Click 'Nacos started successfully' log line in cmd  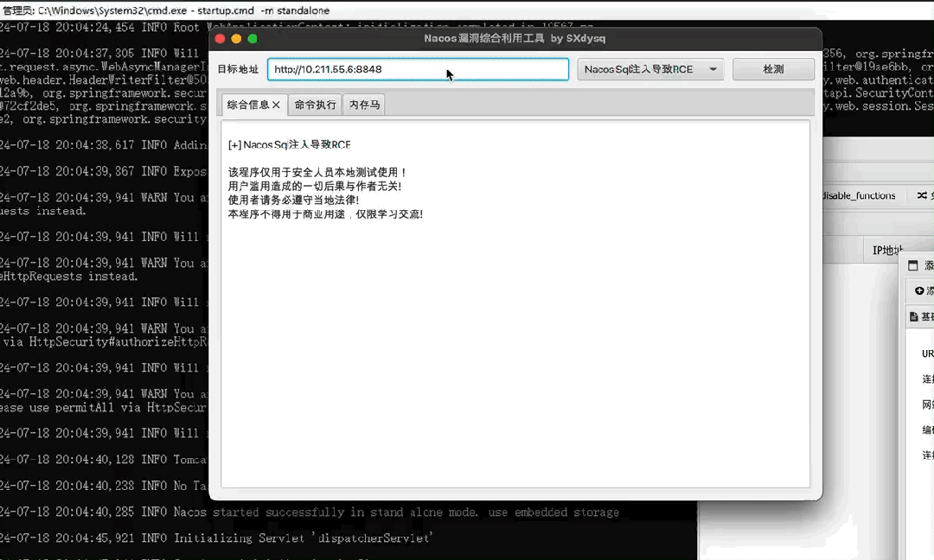(x=309, y=512)
